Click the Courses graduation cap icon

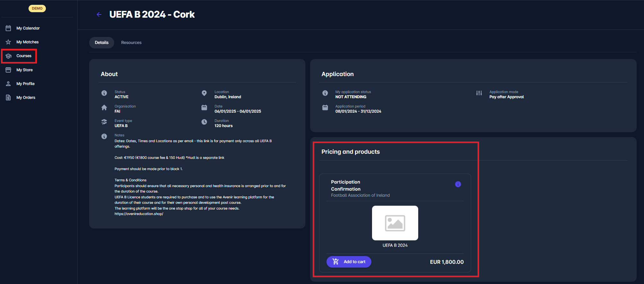(8, 56)
